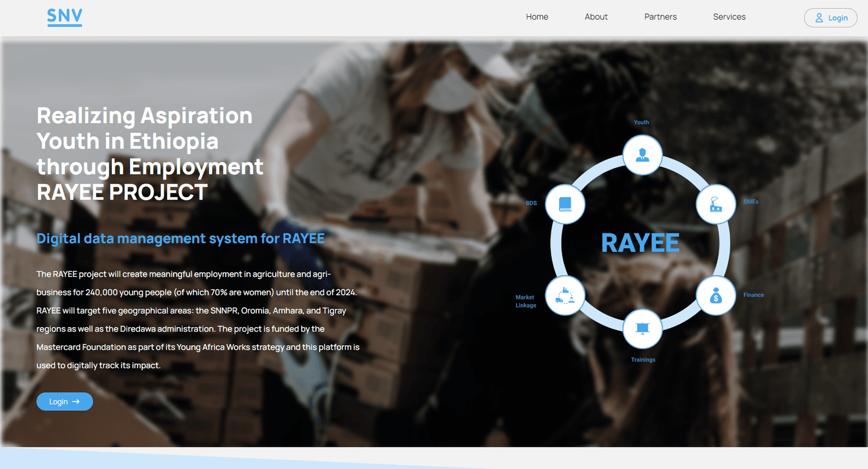Image resolution: width=868 pixels, height=469 pixels.
Task: Click the 'Digital data management system for RAYEE' subtitle
Action: tap(180, 238)
